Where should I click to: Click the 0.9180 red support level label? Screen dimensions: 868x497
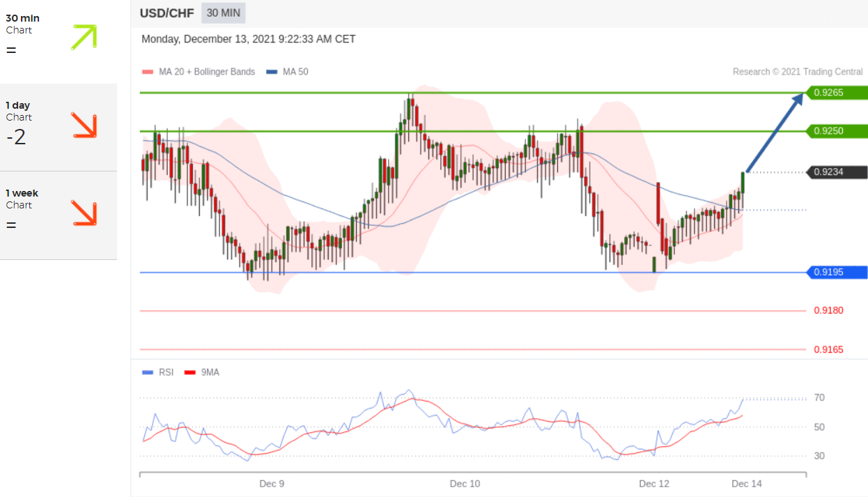[x=829, y=310]
